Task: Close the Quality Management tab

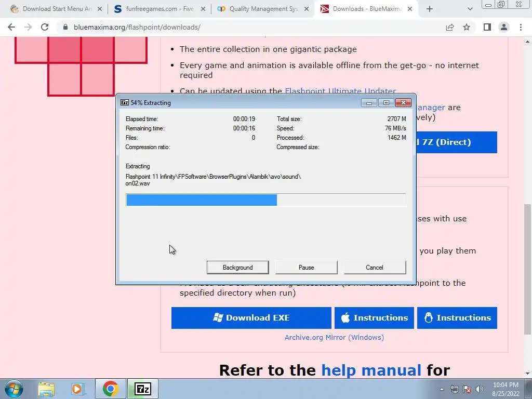Action: coord(307,9)
